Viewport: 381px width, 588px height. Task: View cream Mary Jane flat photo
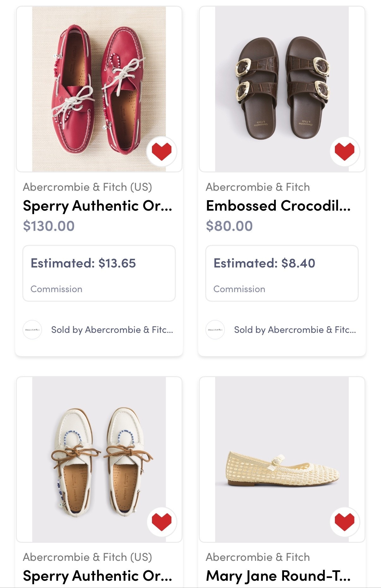[282, 459]
